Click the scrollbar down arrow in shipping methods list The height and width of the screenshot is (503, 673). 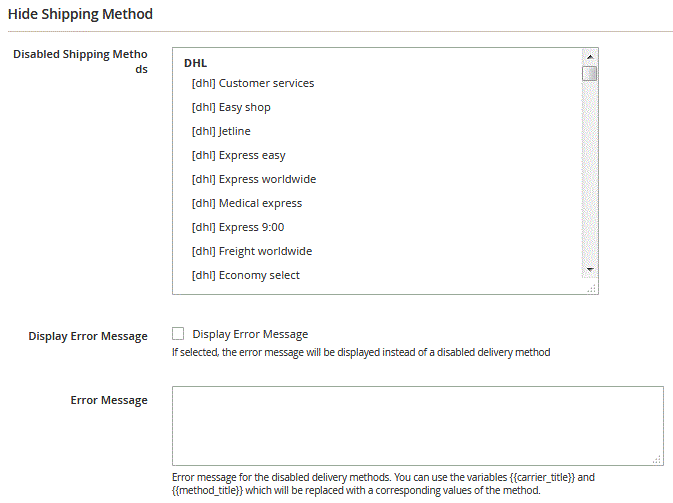(590, 270)
